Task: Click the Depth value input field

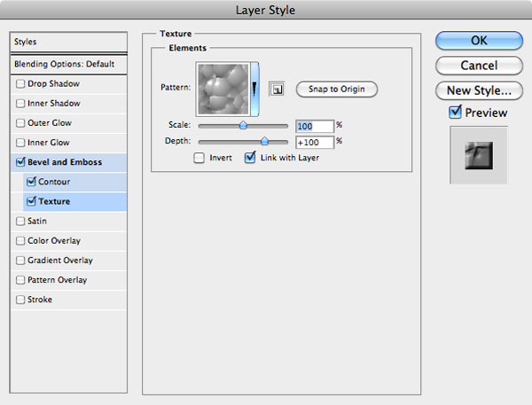Action: pyautogui.click(x=315, y=142)
